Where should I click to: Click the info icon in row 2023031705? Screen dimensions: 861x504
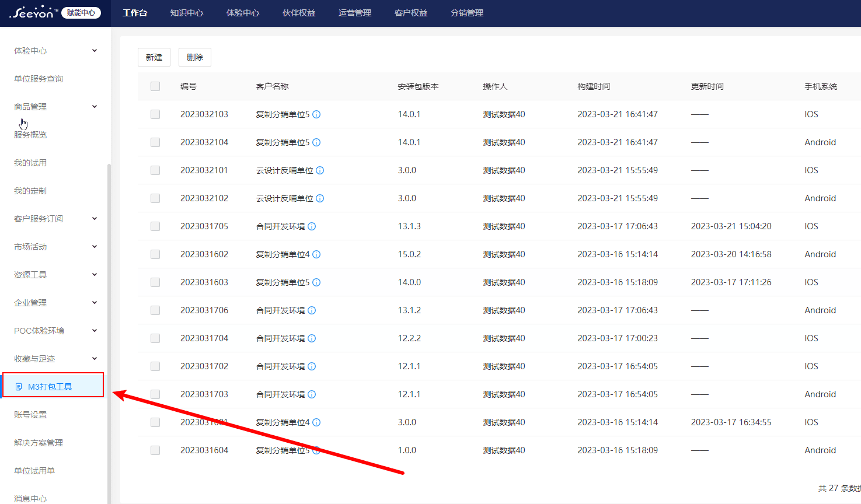click(312, 226)
